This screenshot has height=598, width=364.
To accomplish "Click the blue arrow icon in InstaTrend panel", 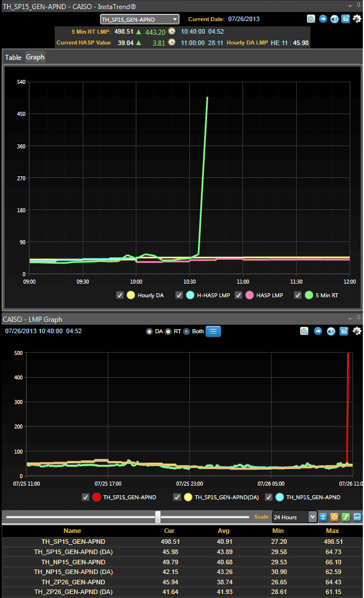I will [323, 19].
